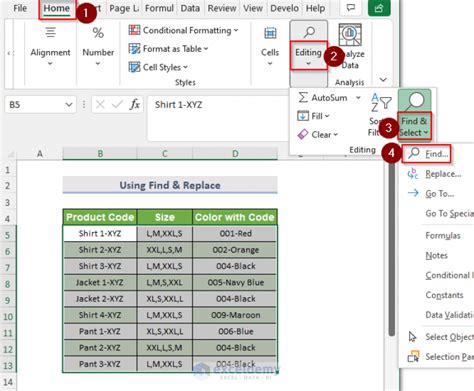Click the Using Find & Replace title cell

tap(170, 185)
